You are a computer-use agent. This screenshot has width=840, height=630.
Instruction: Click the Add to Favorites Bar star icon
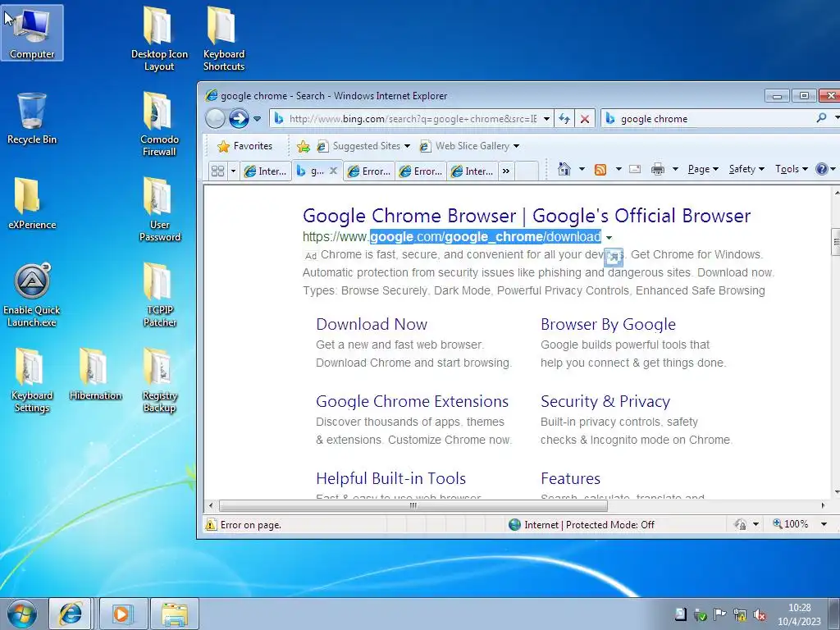[x=304, y=146]
